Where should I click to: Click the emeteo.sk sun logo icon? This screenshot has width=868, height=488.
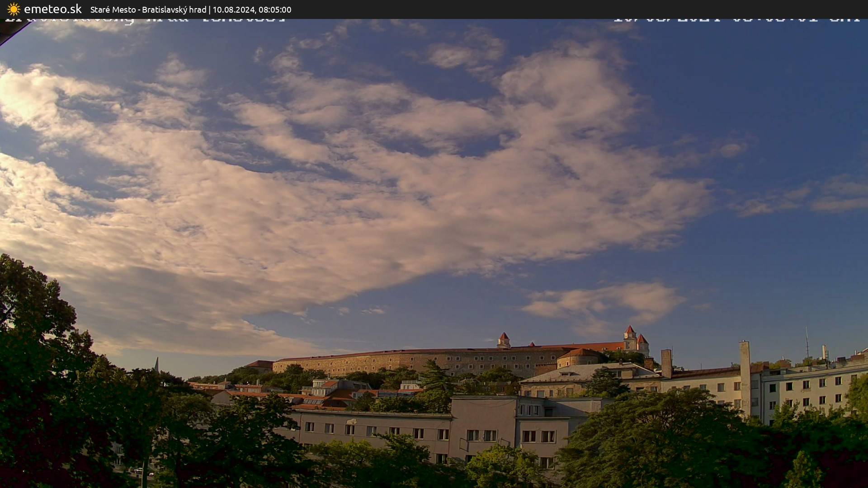click(14, 9)
